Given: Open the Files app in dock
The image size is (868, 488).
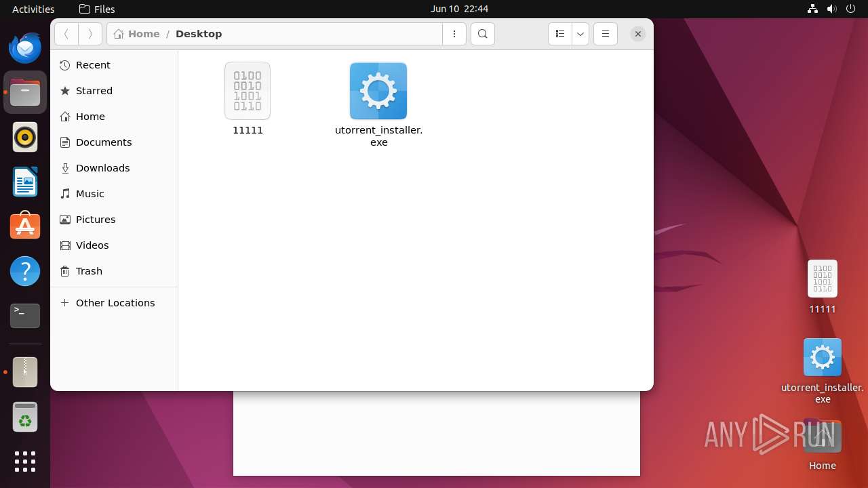Looking at the screenshot, I should click(25, 92).
